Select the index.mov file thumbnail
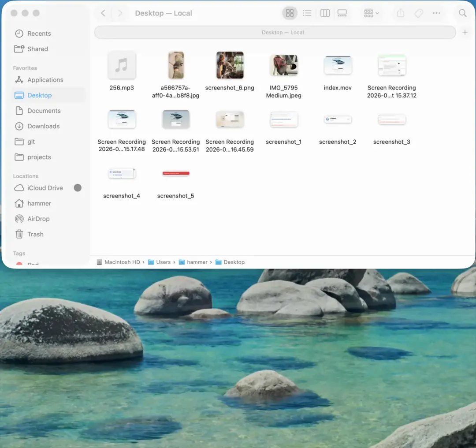The height and width of the screenshot is (448, 476). [x=338, y=66]
